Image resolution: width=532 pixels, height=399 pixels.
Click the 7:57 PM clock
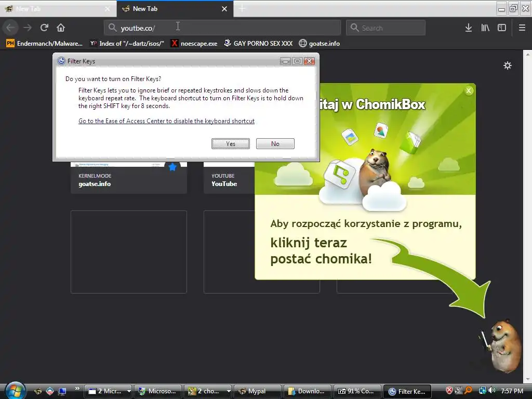pos(512,391)
